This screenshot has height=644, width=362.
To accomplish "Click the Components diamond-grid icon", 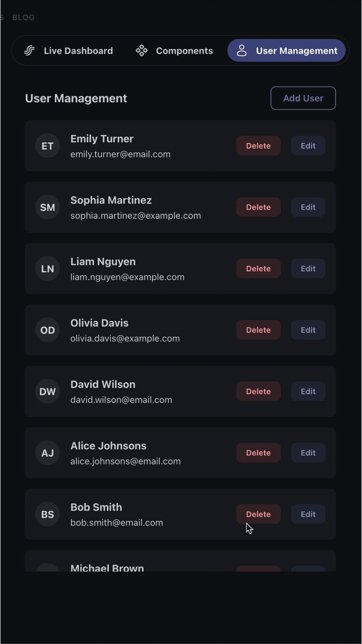I will click(141, 51).
